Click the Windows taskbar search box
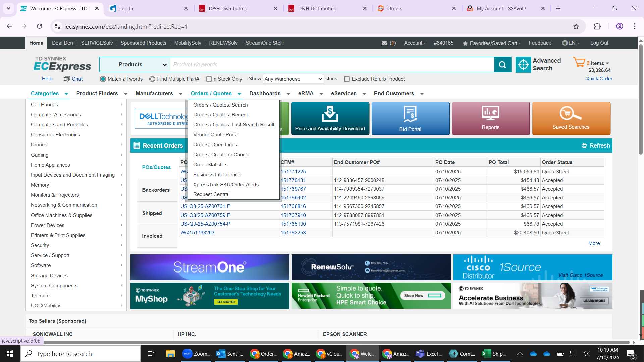This screenshot has height=362, width=644. 80,354
